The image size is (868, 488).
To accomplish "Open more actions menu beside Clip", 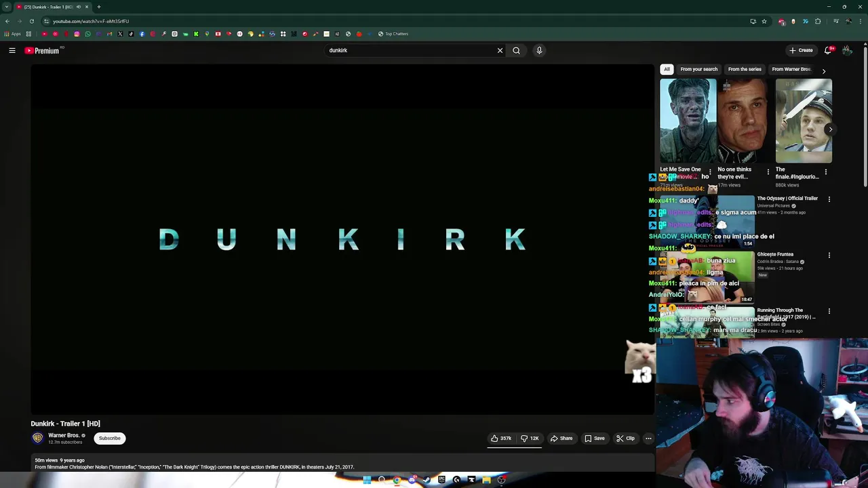I will 648,439.
